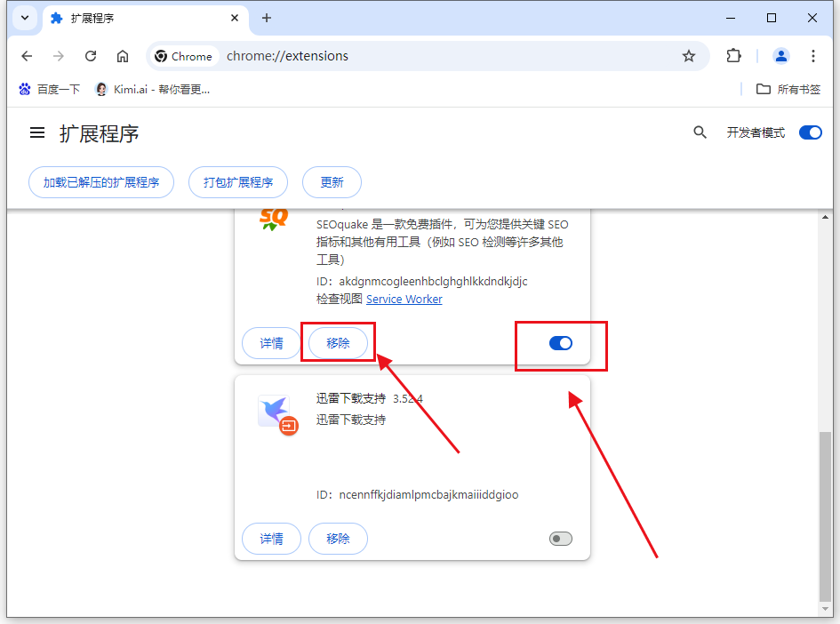
Task: Open the Kimi.ai bookmark
Action: coord(152,90)
